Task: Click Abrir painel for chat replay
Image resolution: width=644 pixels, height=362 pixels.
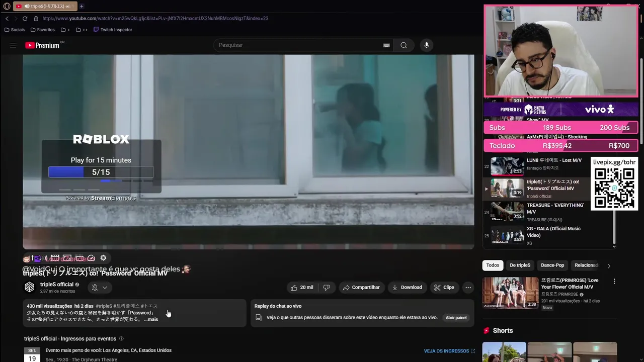Action: click(x=456, y=318)
